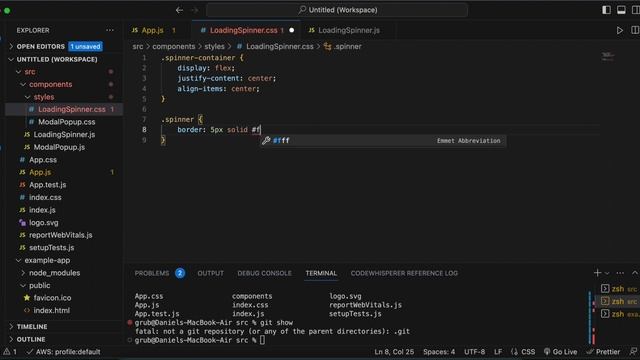Click unsaved dot on LoadingSpinner.css tab
Screen dimensions: 640x360
pyautogui.click(x=291, y=30)
